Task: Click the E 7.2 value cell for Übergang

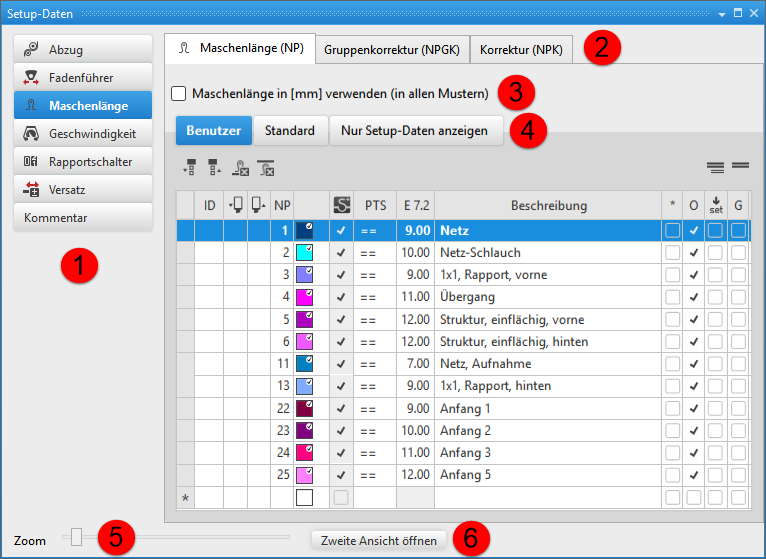Action: [415, 297]
